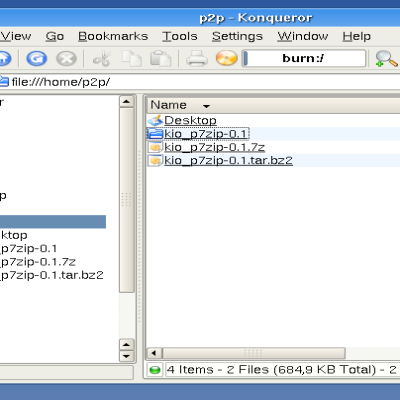Image resolution: width=400 pixels, height=400 pixels.
Task: Open the Tools menu
Action: click(x=180, y=36)
